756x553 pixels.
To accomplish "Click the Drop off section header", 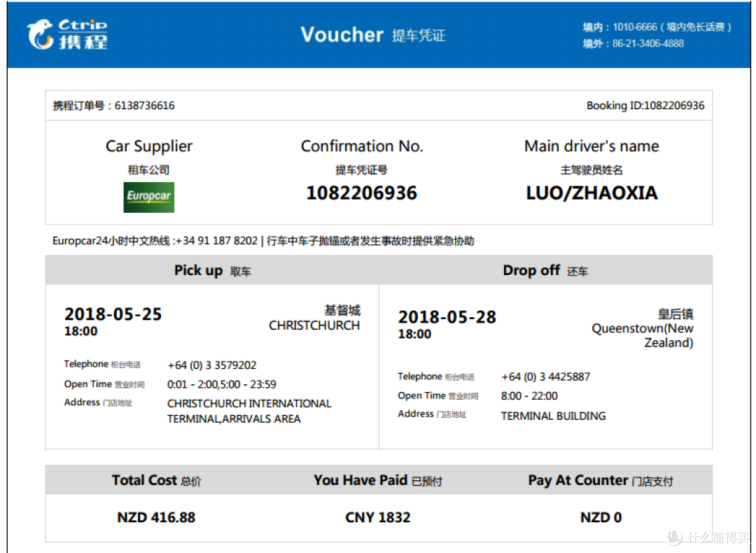I will click(545, 270).
